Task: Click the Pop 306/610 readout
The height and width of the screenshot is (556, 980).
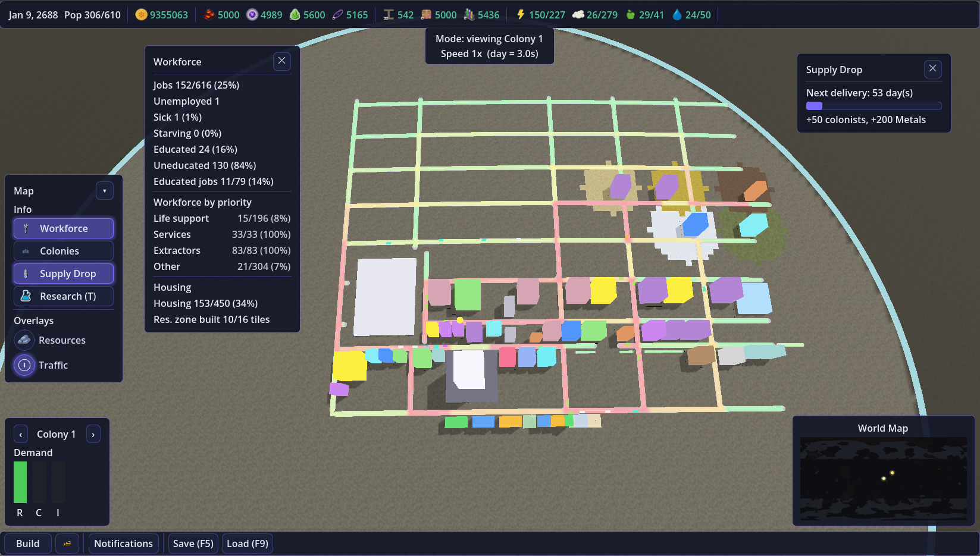Action: 92,15
